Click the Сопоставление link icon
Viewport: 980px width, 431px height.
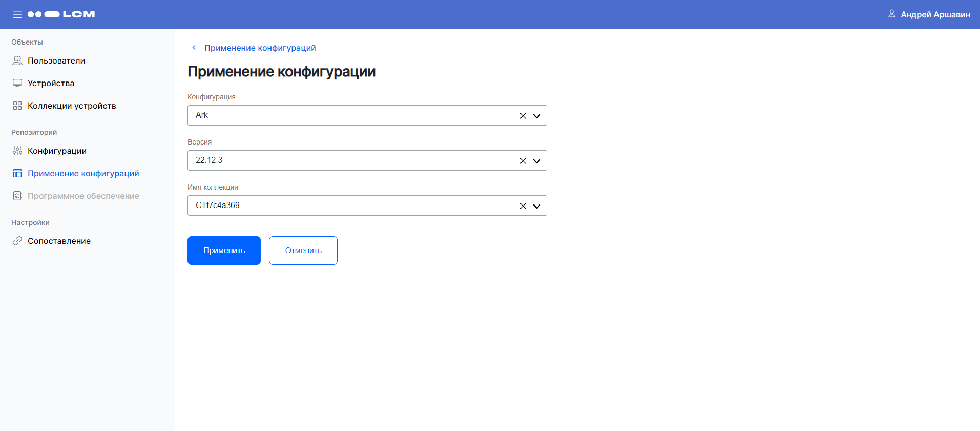point(17,241)
